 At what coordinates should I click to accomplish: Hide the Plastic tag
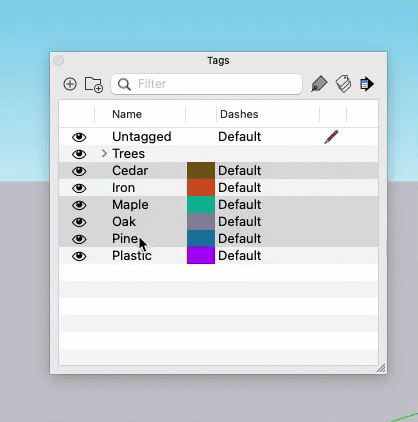[x=79, y=256]
